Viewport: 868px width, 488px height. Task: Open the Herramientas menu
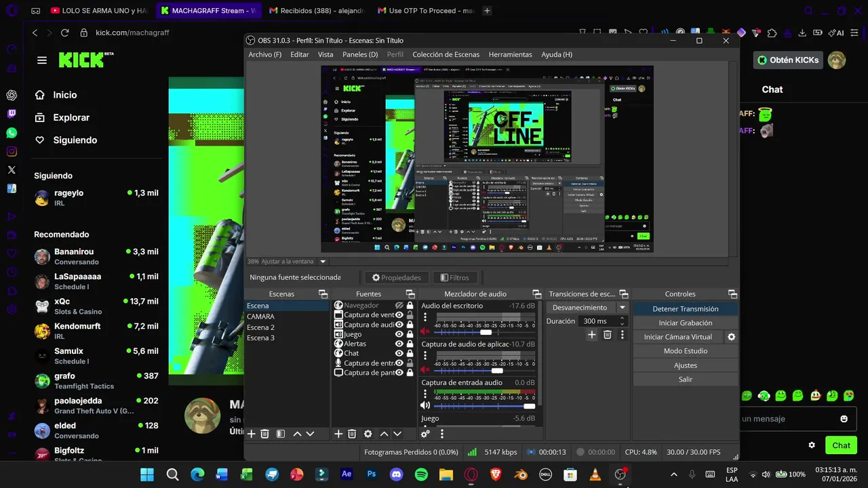click(x=510, y=54)
